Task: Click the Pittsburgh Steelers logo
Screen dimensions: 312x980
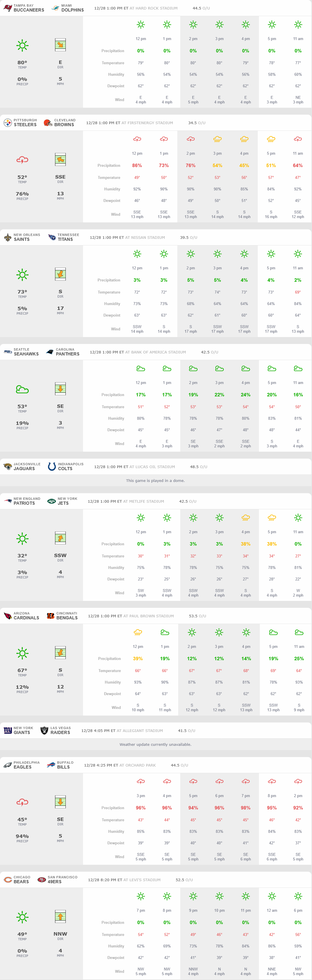Action: (7, 122)
